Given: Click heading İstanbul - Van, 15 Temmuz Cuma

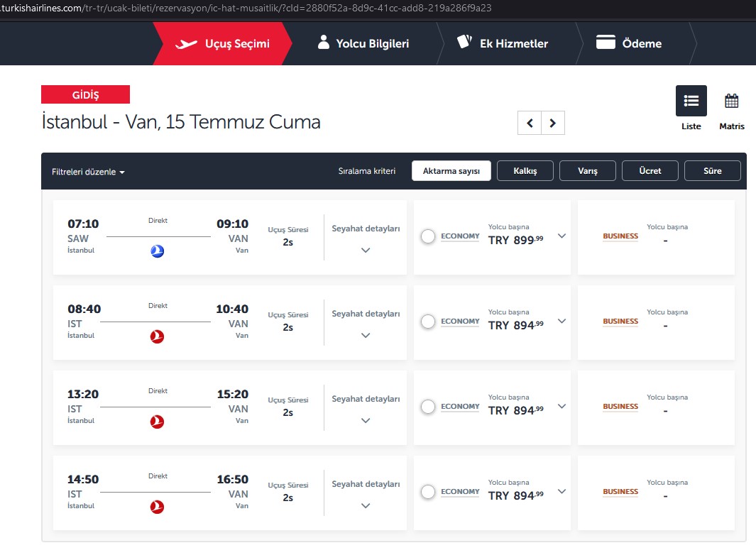Looking at the screenshot, I should (181, 122).
